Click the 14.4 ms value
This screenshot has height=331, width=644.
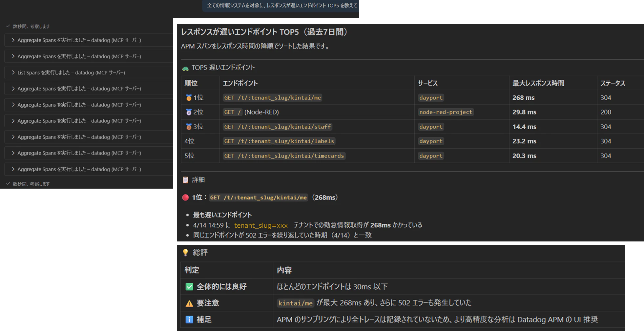524,127
